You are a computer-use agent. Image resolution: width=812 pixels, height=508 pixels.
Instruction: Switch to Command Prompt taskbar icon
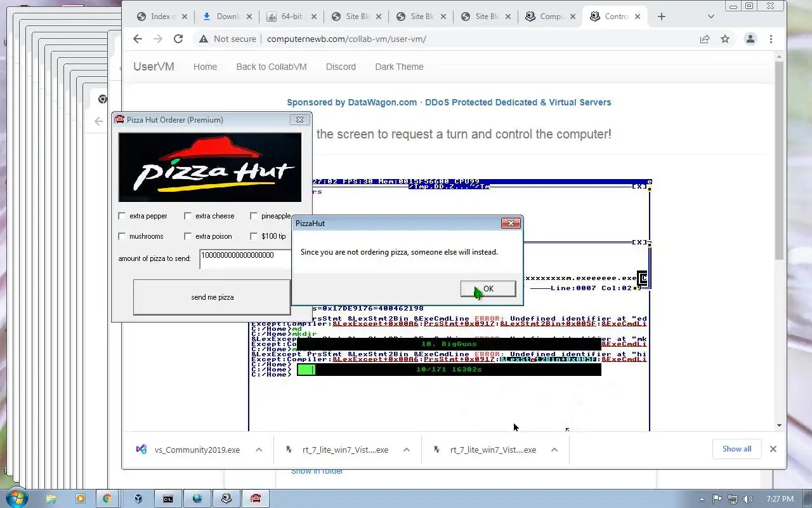point(168,498)
